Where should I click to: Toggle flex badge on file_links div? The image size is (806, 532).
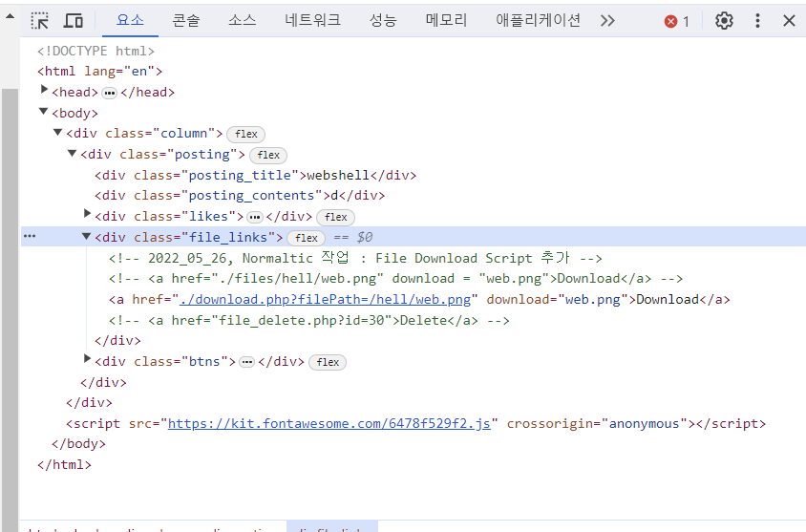pos(307,238)
